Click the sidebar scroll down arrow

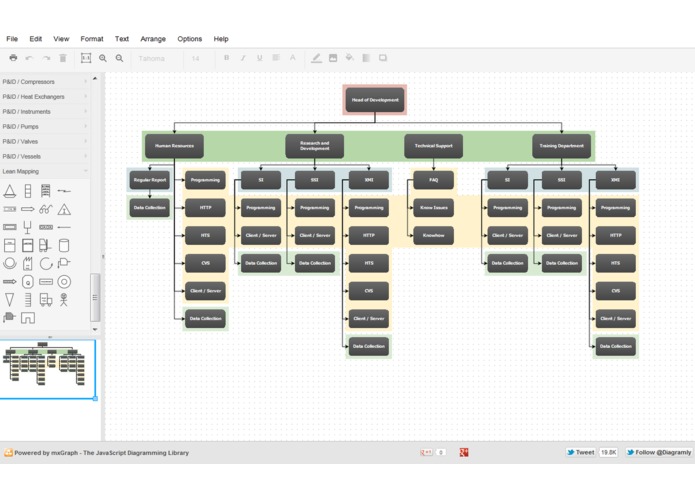[x=95, y=329]
